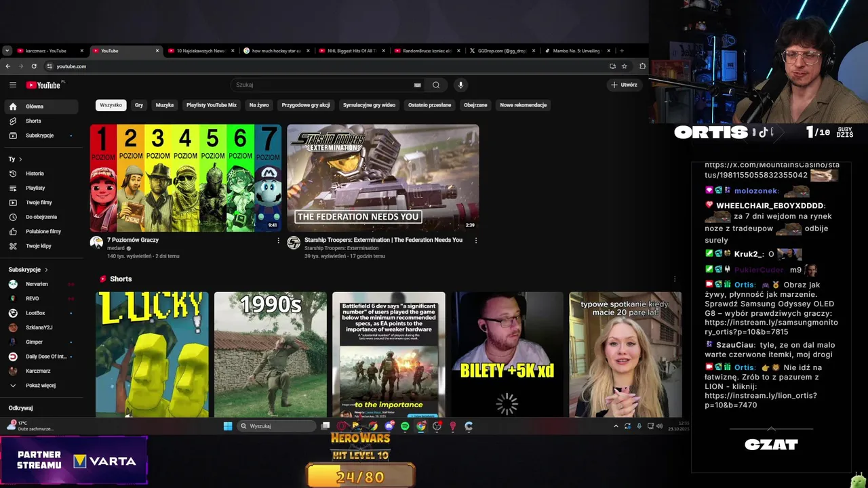Viewport: 868px width, 488px height.
Task: Open the tab search dropdown arrow
Action: [7, 50]
